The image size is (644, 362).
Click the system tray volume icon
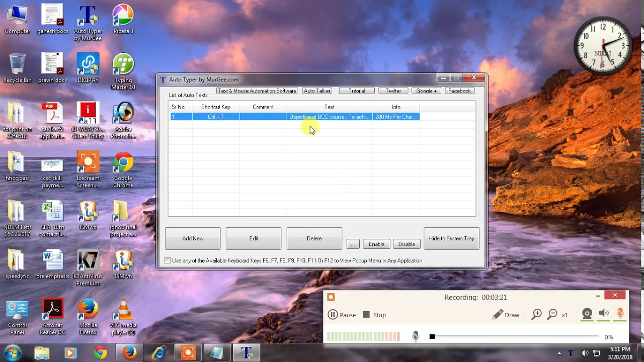click(585, 353)
